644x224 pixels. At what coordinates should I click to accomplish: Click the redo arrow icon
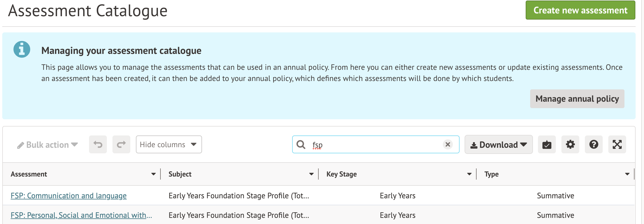tap(121, 144)
